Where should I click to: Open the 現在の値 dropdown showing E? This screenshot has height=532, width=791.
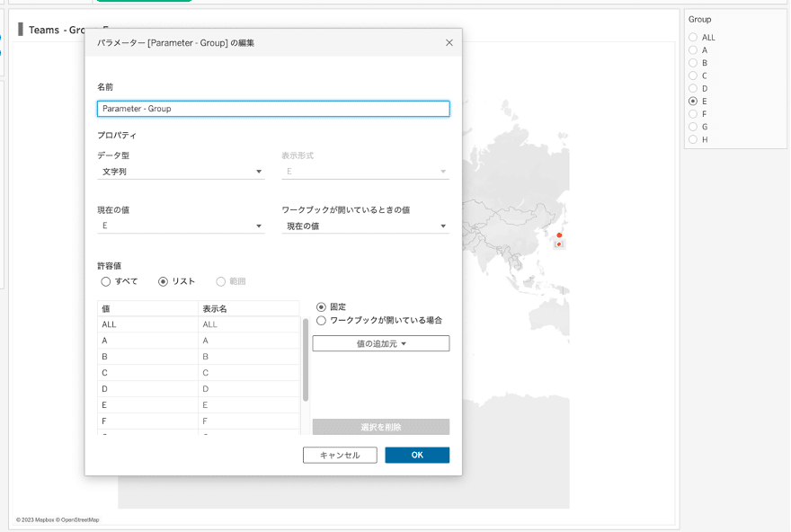click(x=181, y=226)
